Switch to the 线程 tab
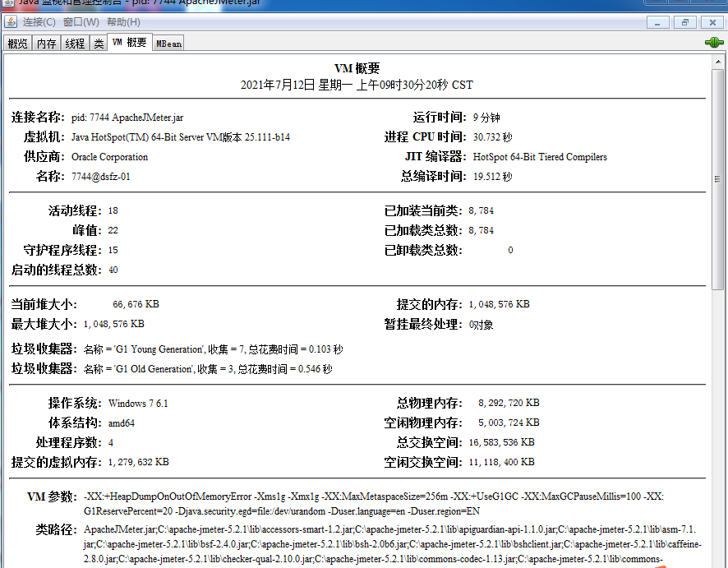Screen dimensions: 728x568 74,44
